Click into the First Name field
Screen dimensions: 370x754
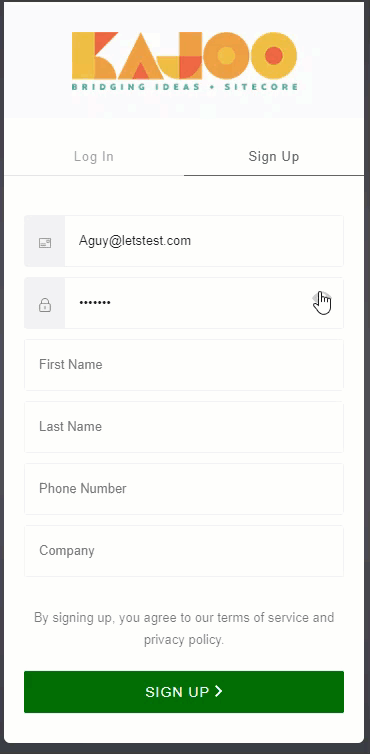pyautogui.click(x=184, y=365)
